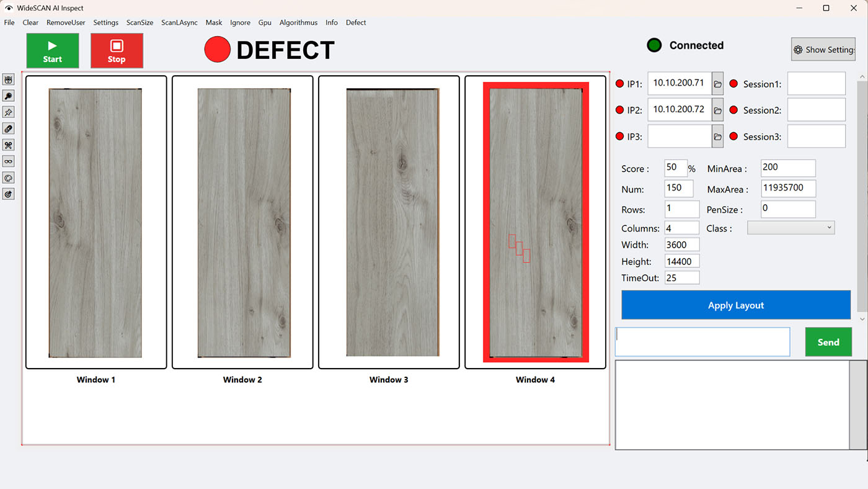Open folder browser next to IP1 field
Image resolution: width=868 pixels, height=489 pixels.
(x=717, y=84)
